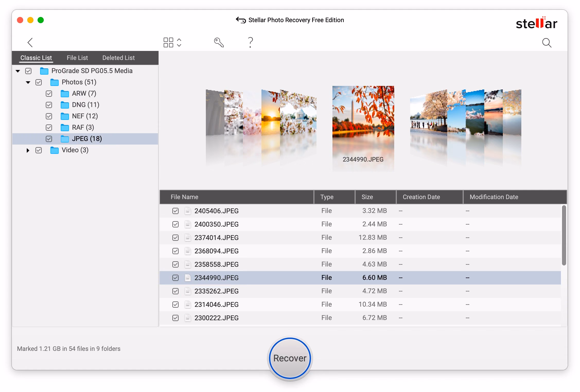Click file icon of 2358558.JPEG
Viewport: 580px width, 392px height.
[188, 264]
